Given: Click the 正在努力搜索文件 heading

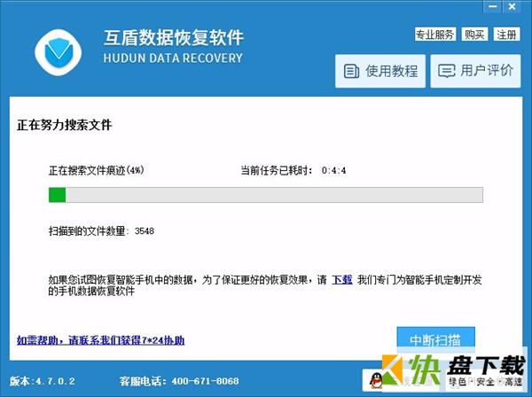Looking at the screenshot, I should (65, 125).
